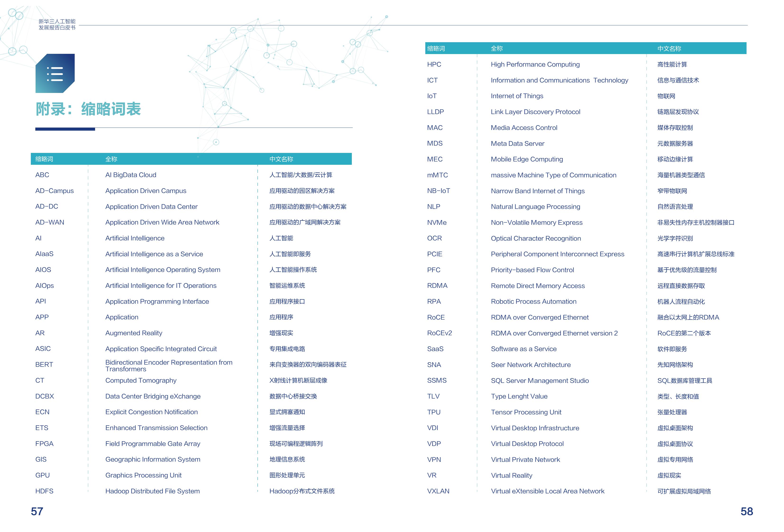Image resolution: width=784 pixels, height=532 pixels.
Task: Click the RoCEv2 abbreviation
Action: point(439,333)
